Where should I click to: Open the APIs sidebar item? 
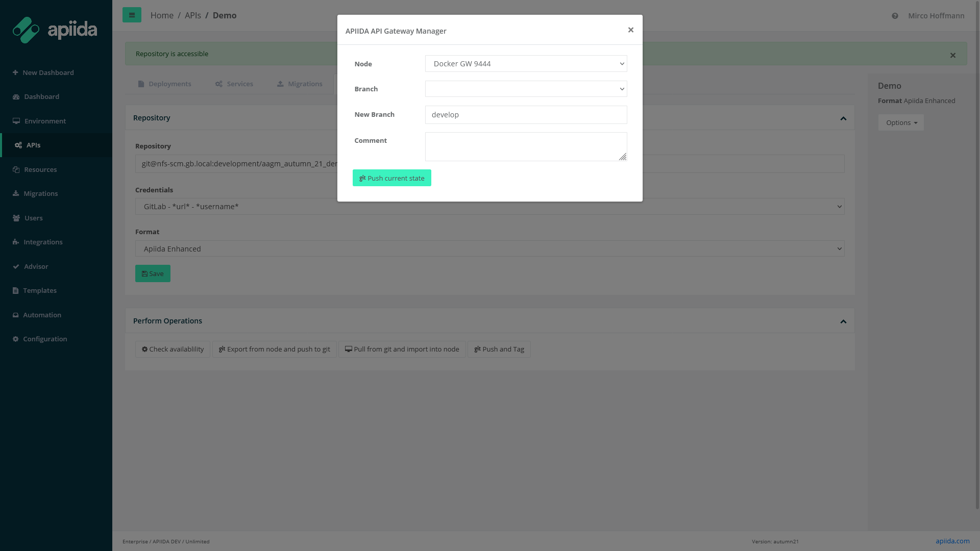click(33, 145)
